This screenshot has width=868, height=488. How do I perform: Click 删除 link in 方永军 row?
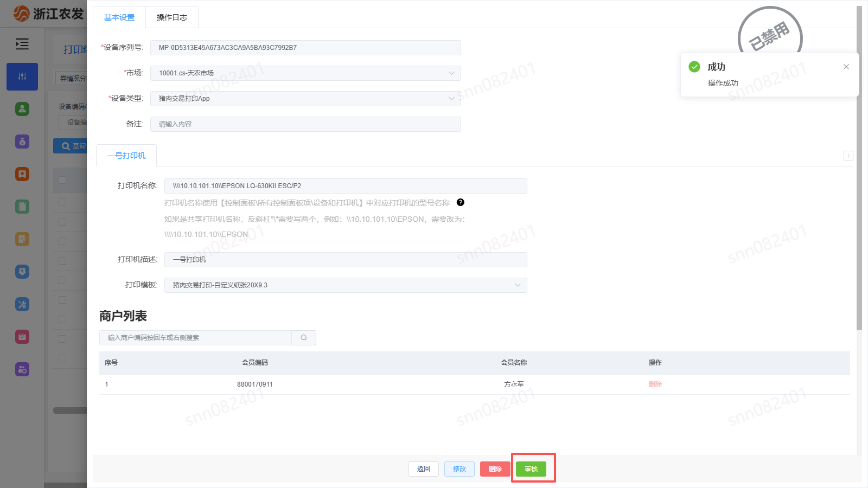(x=655, y=384)
